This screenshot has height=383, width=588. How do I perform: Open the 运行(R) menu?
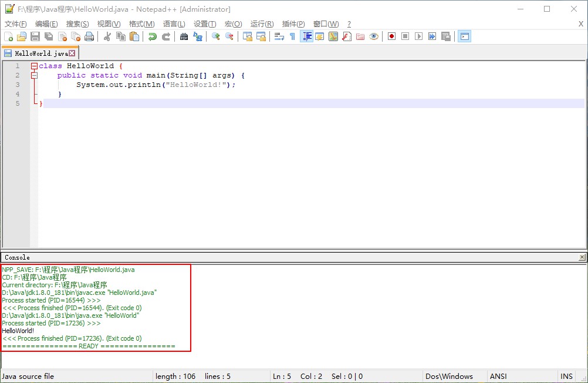point(262,24)
